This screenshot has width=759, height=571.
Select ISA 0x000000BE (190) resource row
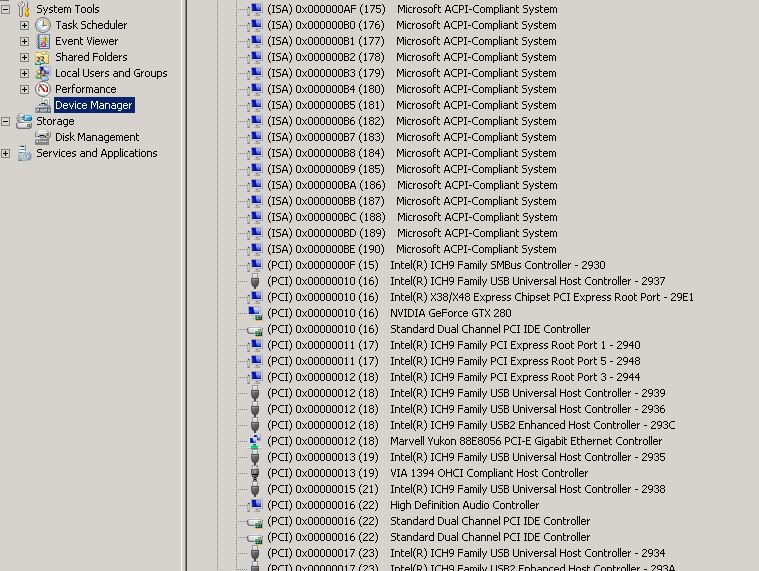pos(411,249)
